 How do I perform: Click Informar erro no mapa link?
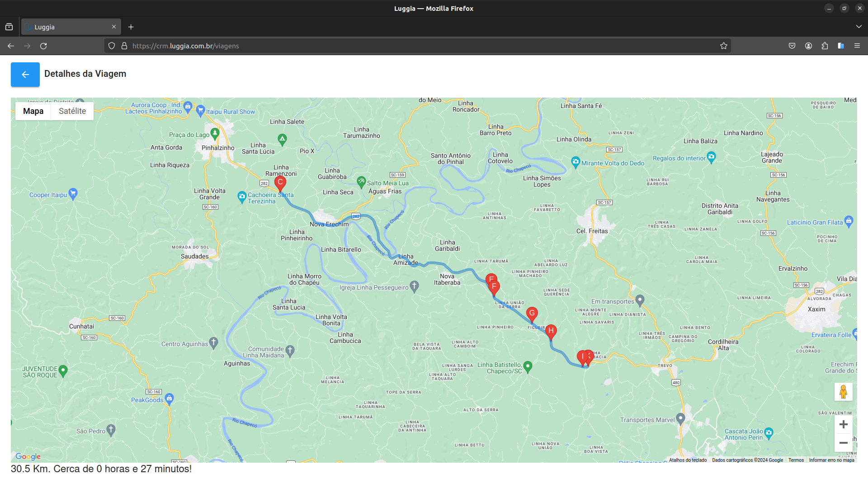[831, 460]
